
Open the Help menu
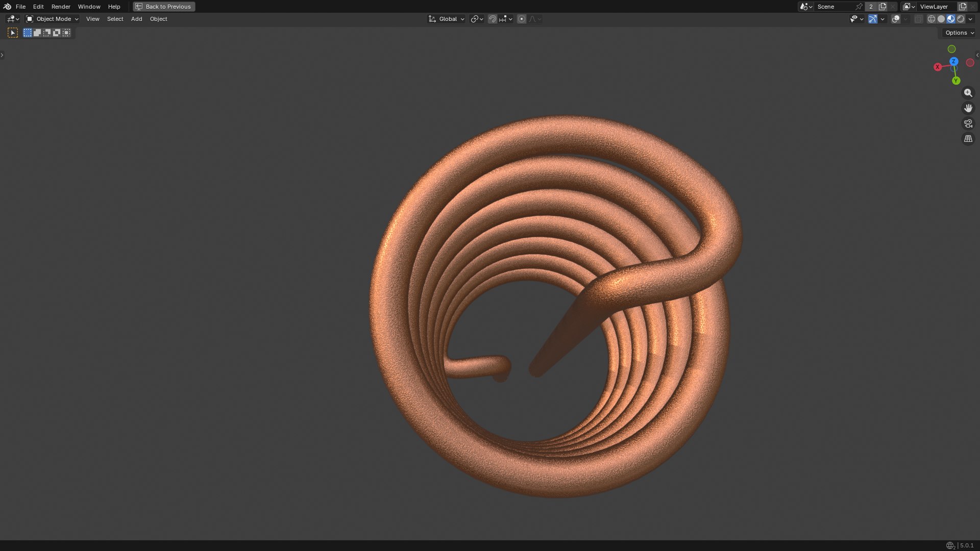click(x=114, y=7)
